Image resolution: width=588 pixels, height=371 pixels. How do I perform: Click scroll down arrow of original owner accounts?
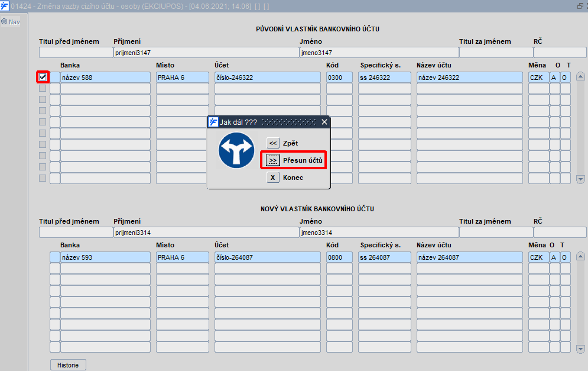coord(580,179)
